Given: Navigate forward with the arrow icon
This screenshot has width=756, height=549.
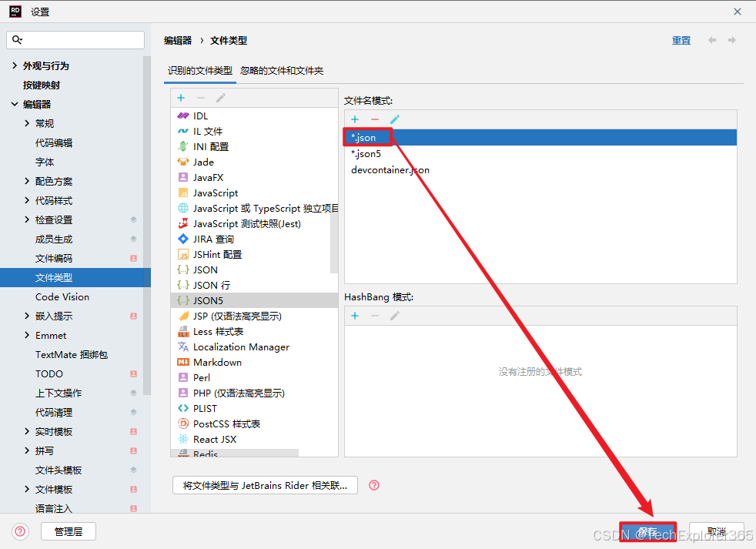Looking at the screenshot, I should click(x=732, y=40).
